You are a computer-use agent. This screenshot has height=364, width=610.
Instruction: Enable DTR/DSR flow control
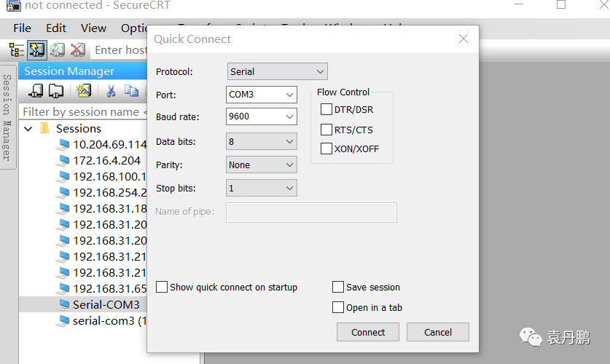[x=326, y=109]
